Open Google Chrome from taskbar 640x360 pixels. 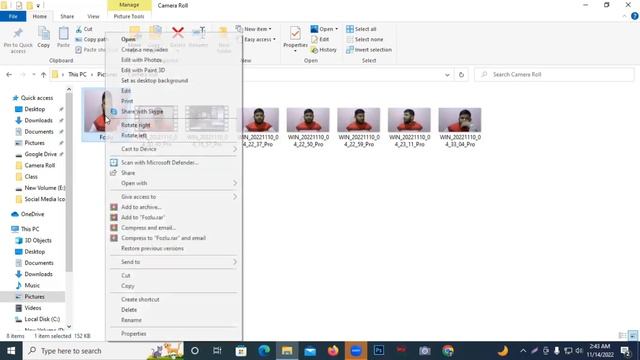pyautogui.click(x=448, y=351)
